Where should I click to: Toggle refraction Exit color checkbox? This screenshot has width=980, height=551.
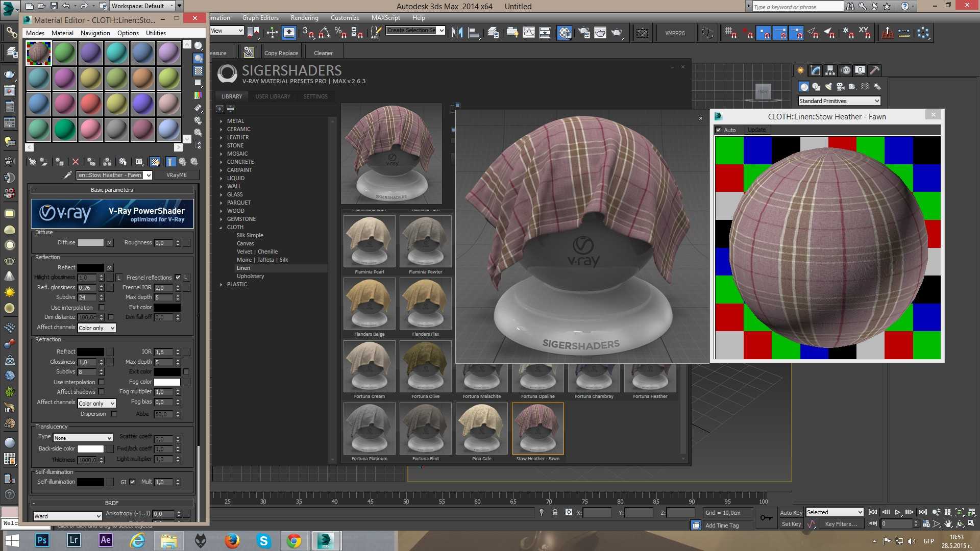[186, 372]
